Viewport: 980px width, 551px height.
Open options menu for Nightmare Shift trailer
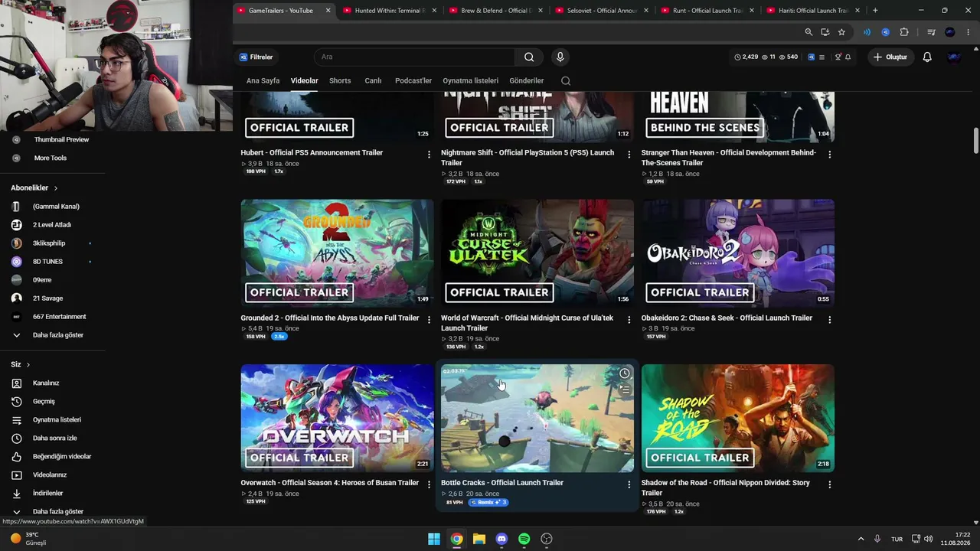pos(629,155)
